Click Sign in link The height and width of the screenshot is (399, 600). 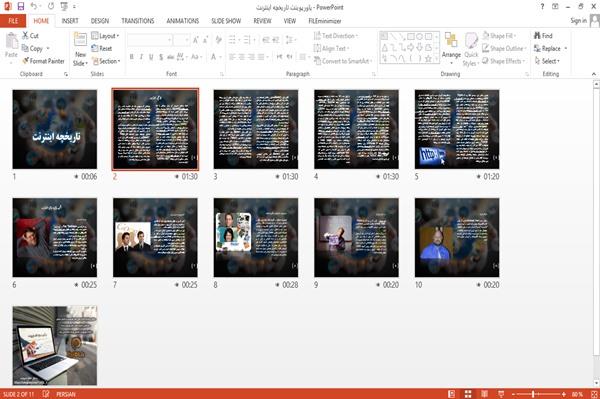pyautogui.click(x=578, y=21)
